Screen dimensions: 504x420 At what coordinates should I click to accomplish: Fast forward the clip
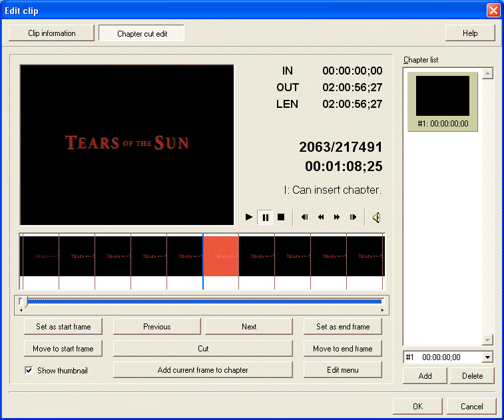pyautogui.click(x=336, y=217)
